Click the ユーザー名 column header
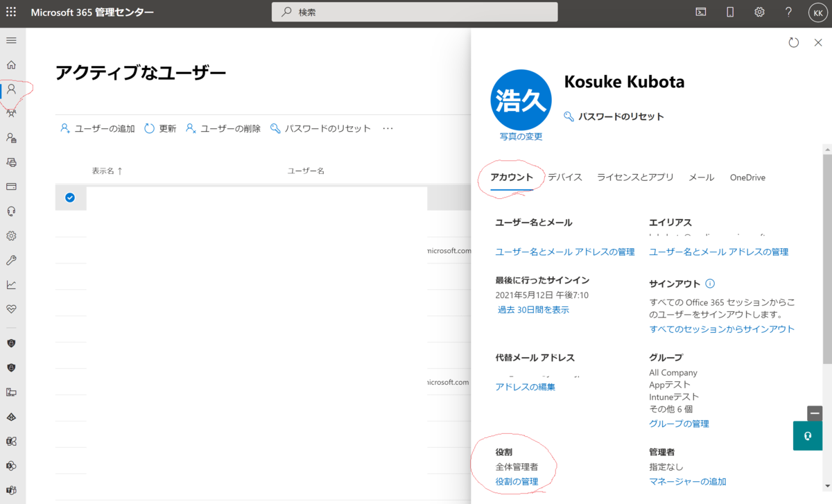This screenshot has height=504, width=832. pyautogui.click(x=306, y=171)
